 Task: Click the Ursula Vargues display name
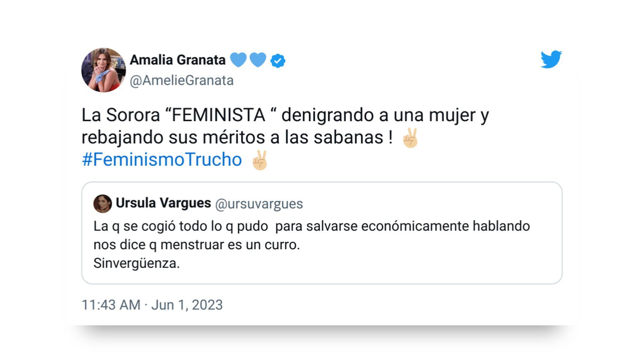[163, 203]
